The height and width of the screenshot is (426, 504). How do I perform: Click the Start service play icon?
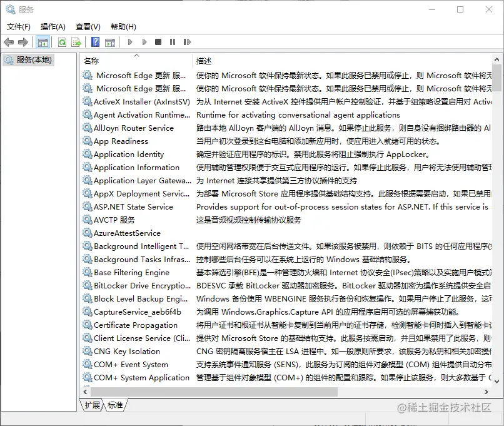tap(130, 42)
